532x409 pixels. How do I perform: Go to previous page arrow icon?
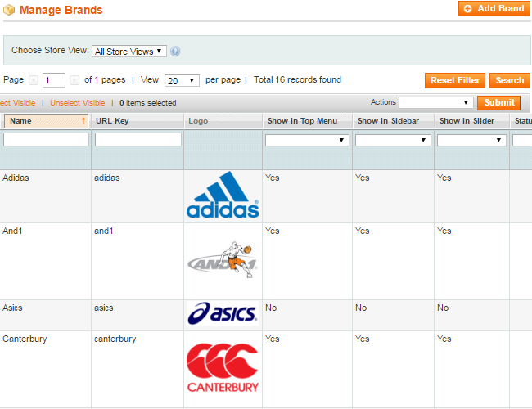[34, 80]
